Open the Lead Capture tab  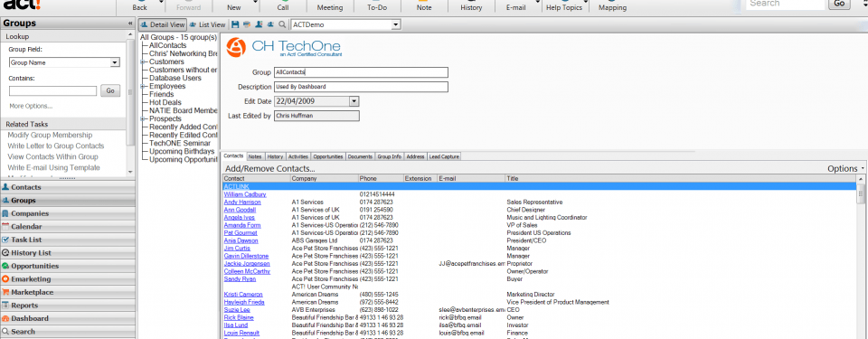(x=444, y=156)
